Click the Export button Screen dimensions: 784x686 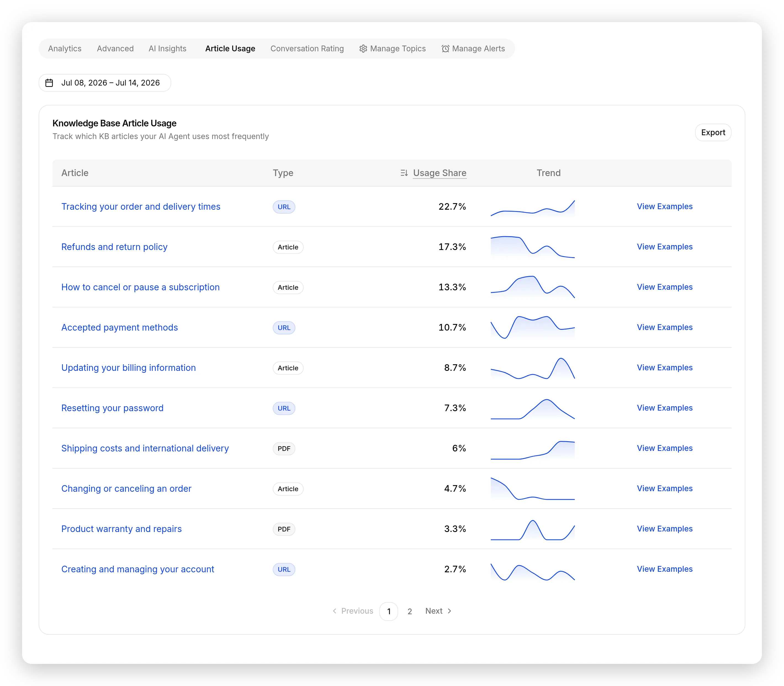pos(713,132)
